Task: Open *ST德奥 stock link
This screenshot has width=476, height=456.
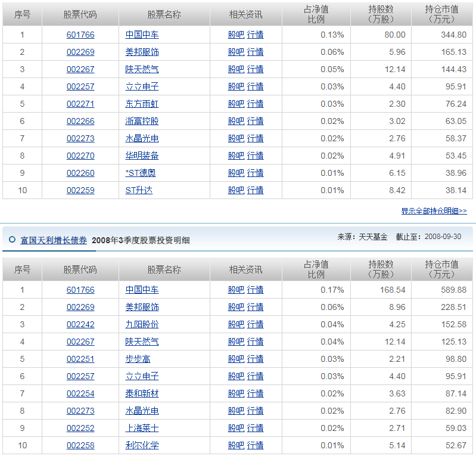Action: point(141,173)
